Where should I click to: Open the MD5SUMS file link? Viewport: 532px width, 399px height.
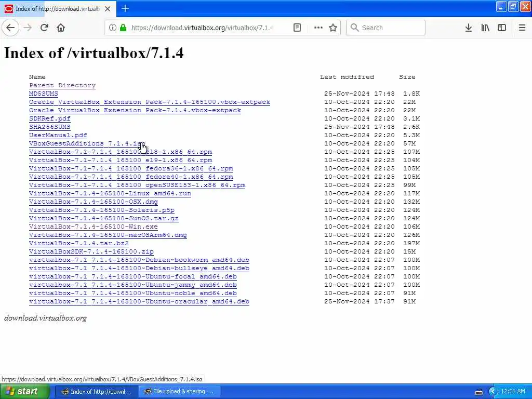(x=44, y=94)
